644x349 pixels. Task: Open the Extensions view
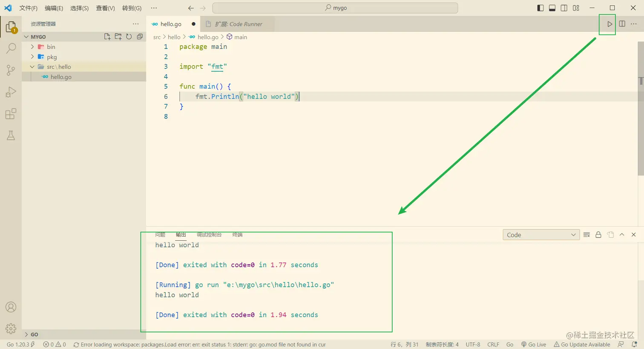click(x=11, y=114)
